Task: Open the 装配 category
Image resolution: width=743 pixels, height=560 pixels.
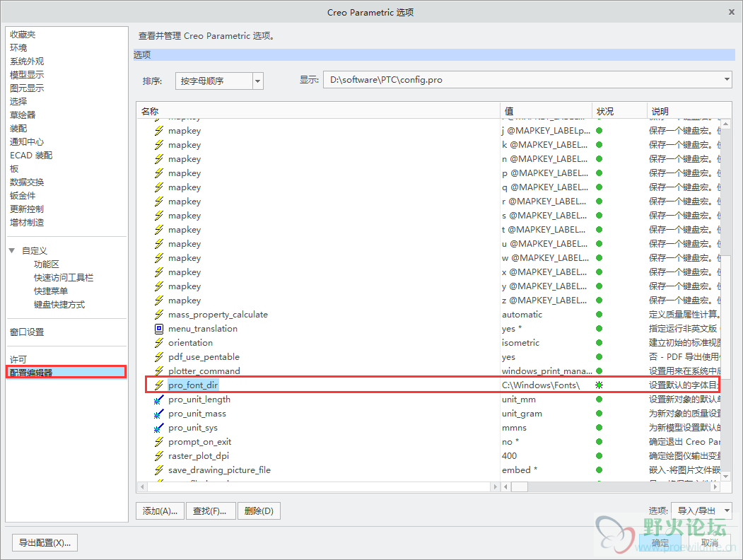Action: 18,129
